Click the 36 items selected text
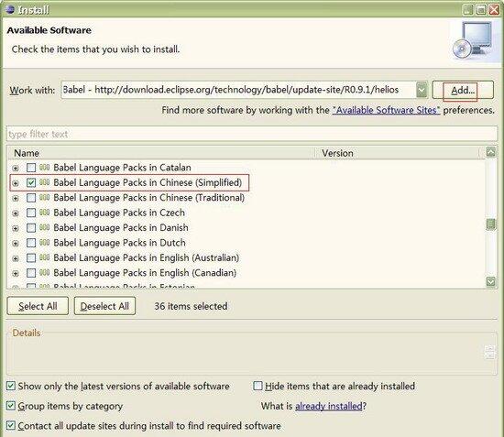Image resolution: width=504 pixels, height=437 pixels. 191,306
